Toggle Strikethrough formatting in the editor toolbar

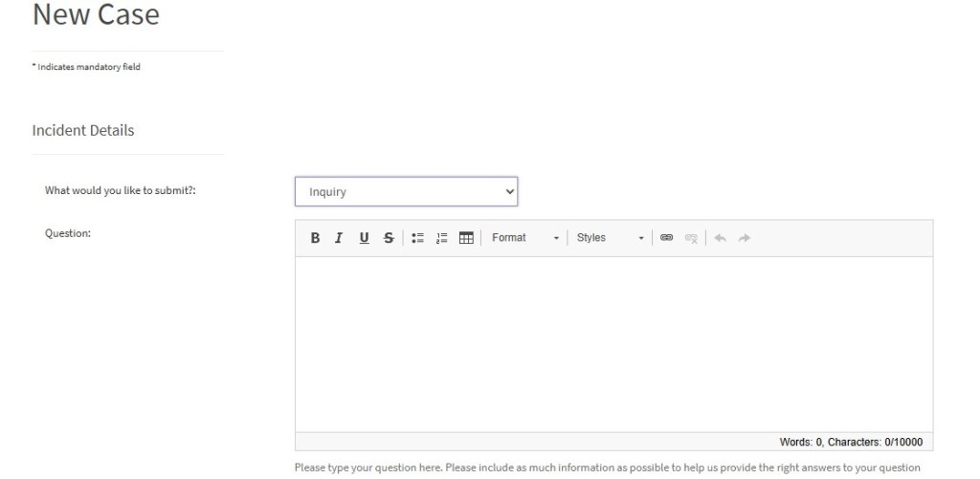click(x=389, y=238)
